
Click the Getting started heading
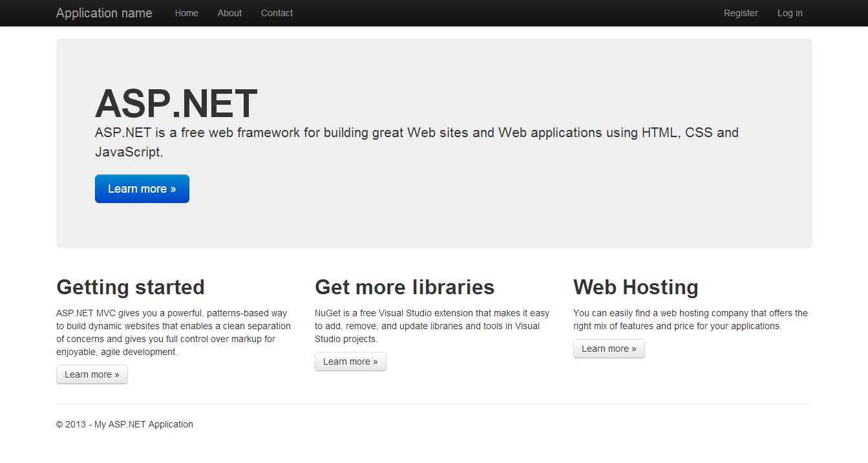pyautogui.click(x=131, y=287)
